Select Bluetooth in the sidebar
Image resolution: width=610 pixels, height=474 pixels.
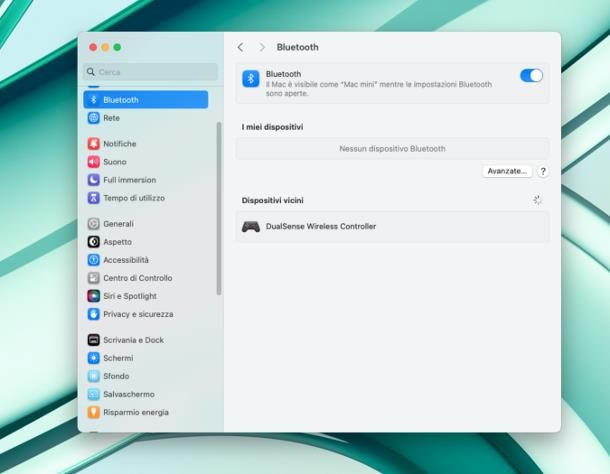(145, 100)
